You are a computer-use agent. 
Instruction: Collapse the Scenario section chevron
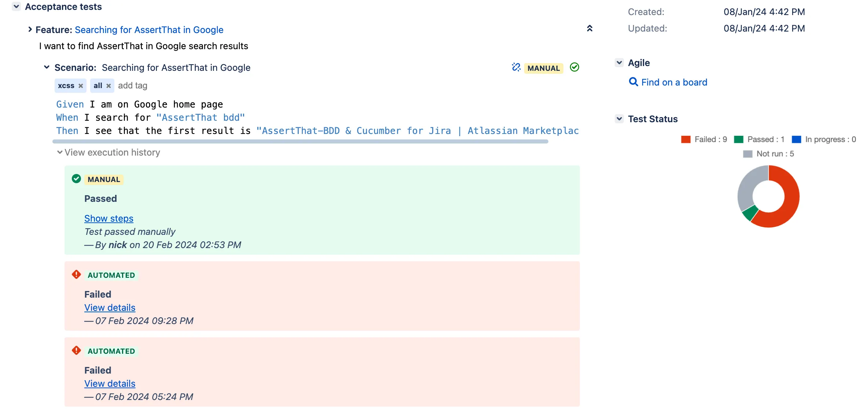tap(47, 67)
